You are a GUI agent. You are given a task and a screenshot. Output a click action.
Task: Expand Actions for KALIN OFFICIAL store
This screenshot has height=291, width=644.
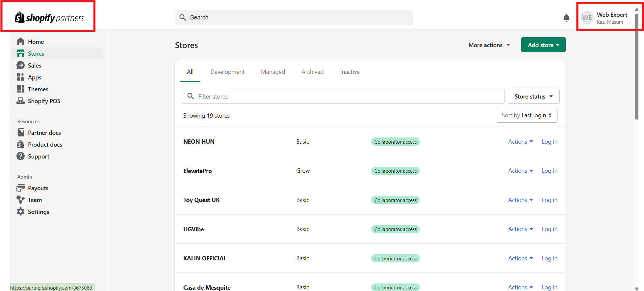(521, 258)
